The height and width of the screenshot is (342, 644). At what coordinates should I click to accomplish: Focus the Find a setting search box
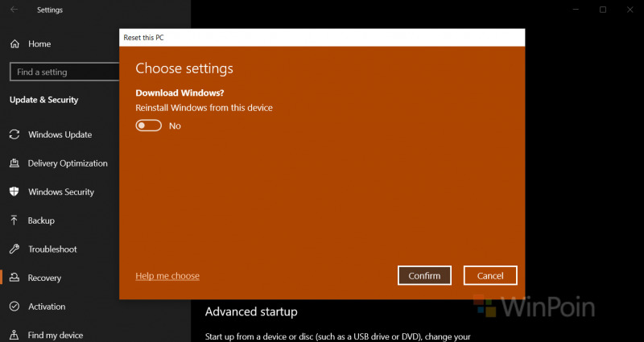tap(64, 72)
